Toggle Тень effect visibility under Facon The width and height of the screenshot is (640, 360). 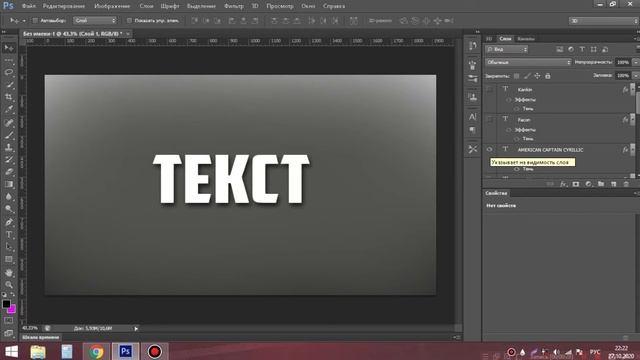[x=517, y=139]
